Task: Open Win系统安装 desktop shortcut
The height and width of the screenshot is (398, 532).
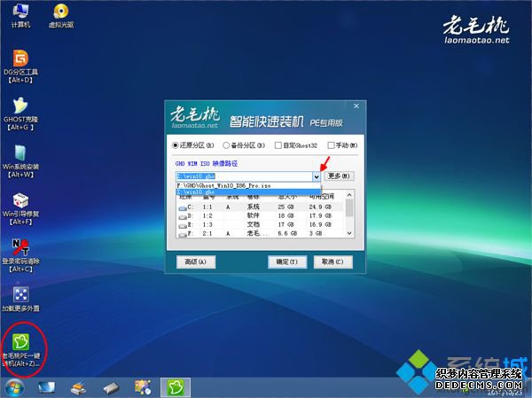Action: [20, 160]
